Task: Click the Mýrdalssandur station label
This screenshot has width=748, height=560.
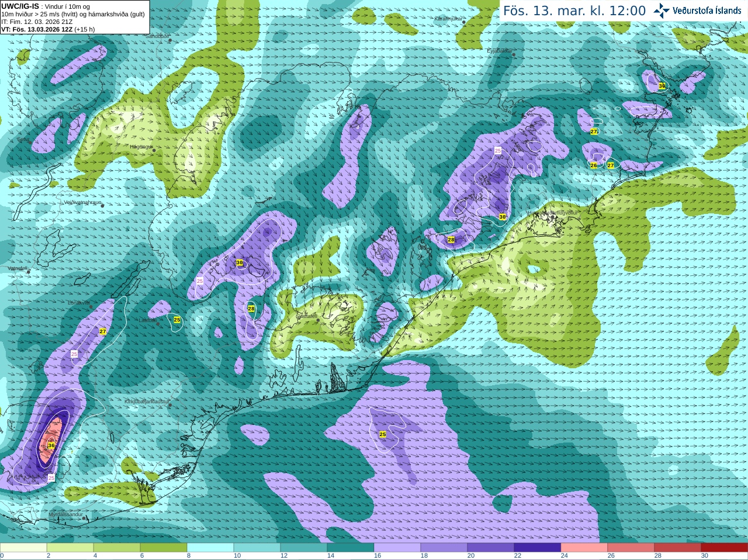Action: point(65,514)
